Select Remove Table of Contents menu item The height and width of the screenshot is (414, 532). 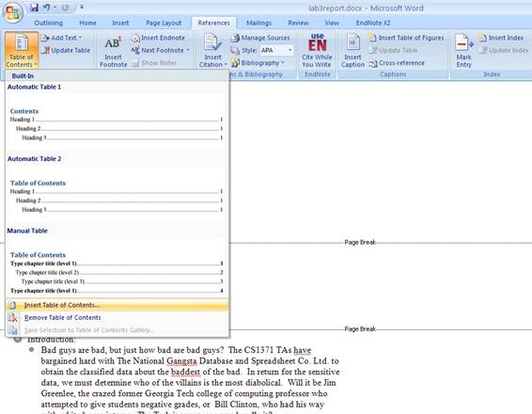click(x=117, y=317)
